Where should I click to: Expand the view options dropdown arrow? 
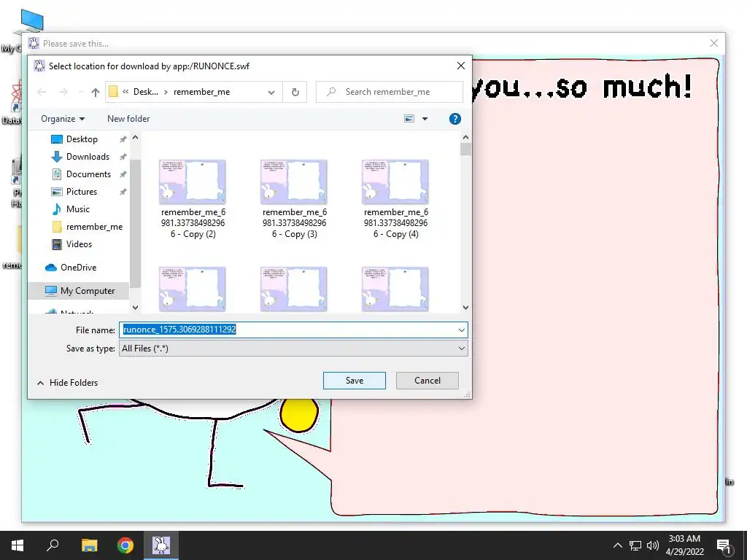click(x=425, y=119)
